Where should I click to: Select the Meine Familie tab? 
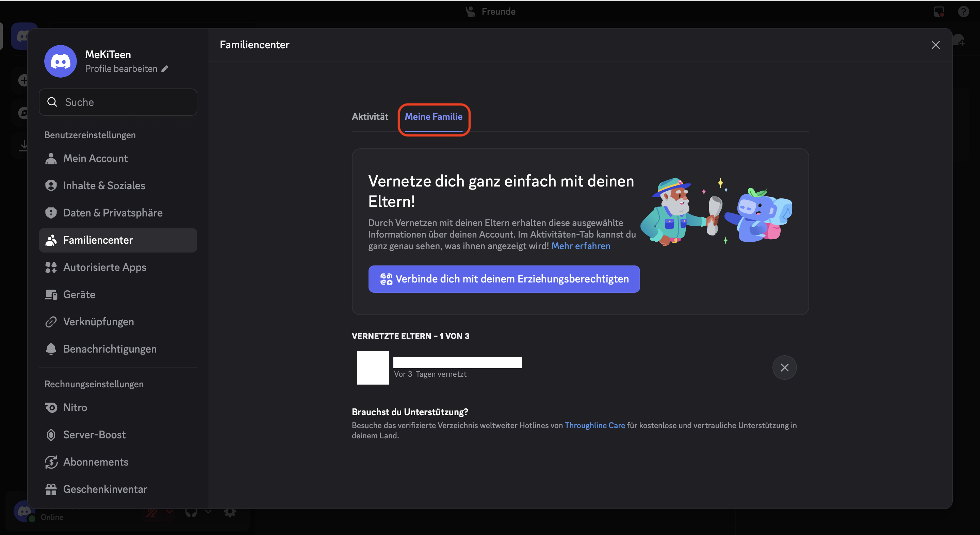tap(433, 117)
